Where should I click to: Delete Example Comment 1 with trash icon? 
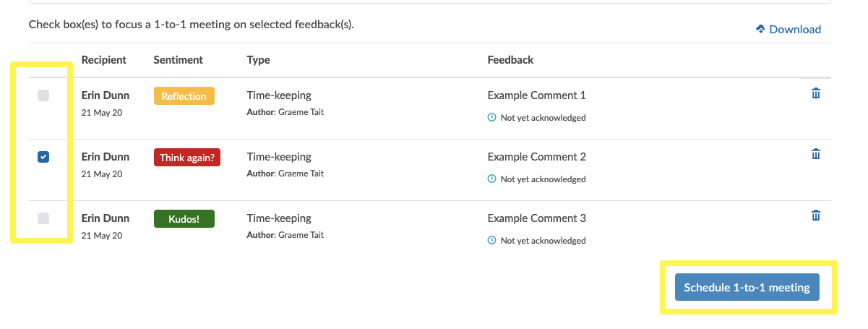[x=816, y=93]
